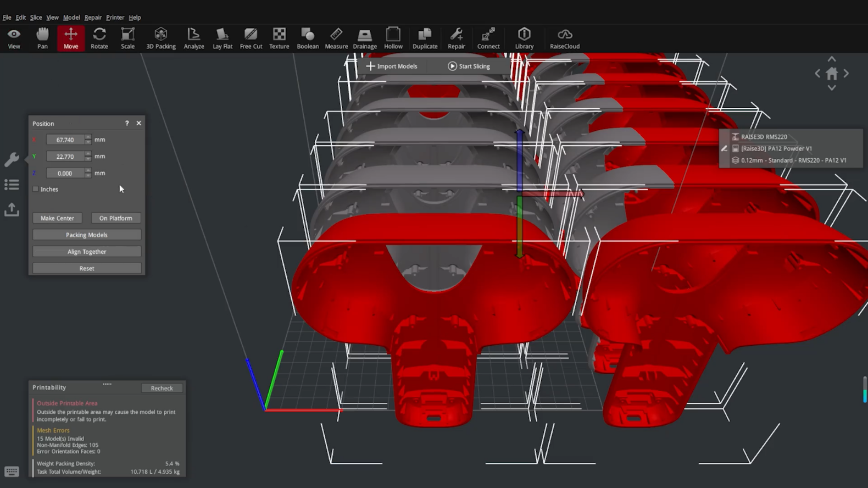This screenshot has width=868, height=488.
Task: Rotate camera view downward arrow
Action: pyautogui.click(x=832, y=87)
